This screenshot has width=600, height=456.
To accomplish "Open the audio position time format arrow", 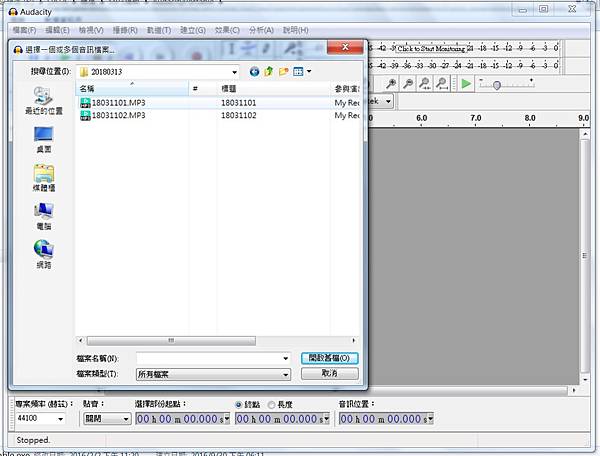I will coord(430,419).
